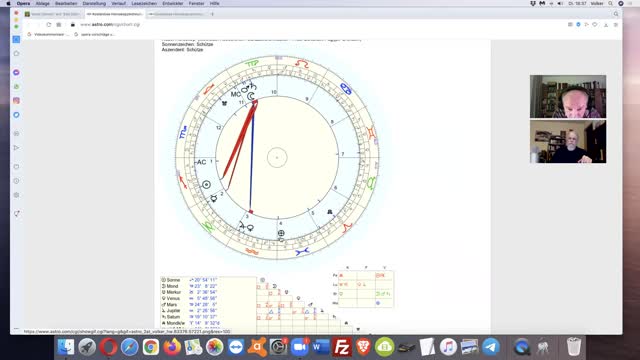Open Instagram in Opera sidebar
This screenshot has height=360, width=640.
[16, 100]
